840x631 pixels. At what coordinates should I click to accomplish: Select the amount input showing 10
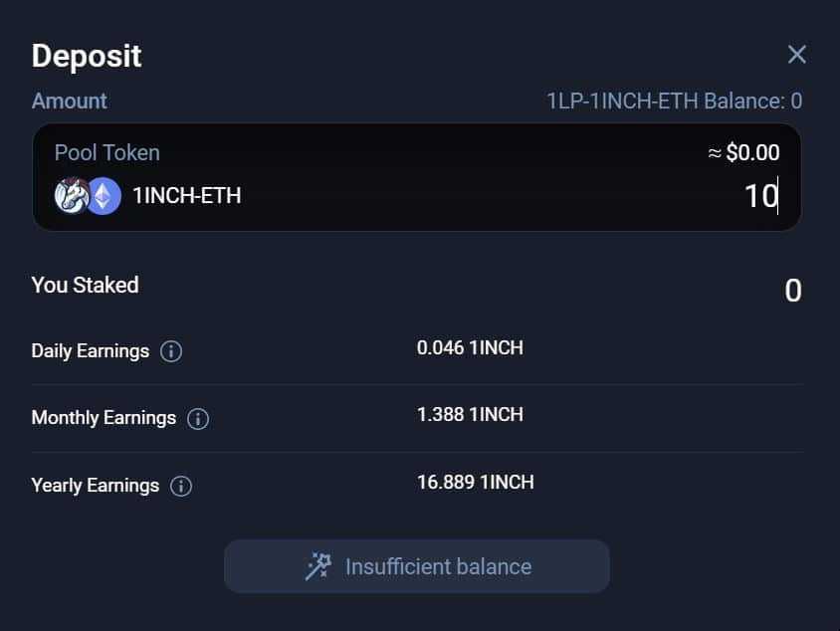[x=760, y=195]
